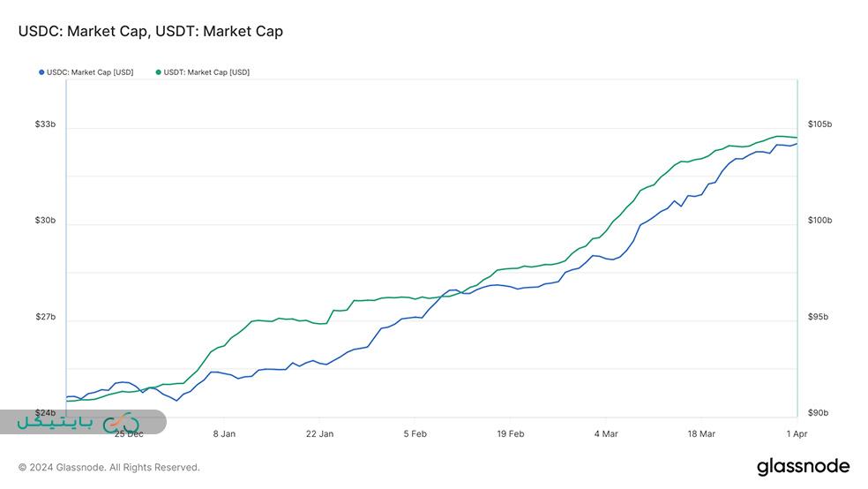The width and height of the screenshot is (868, 489).
Task: Click the blue USDC legend dot
Action: pyautogui.click(x=41, y=72)
